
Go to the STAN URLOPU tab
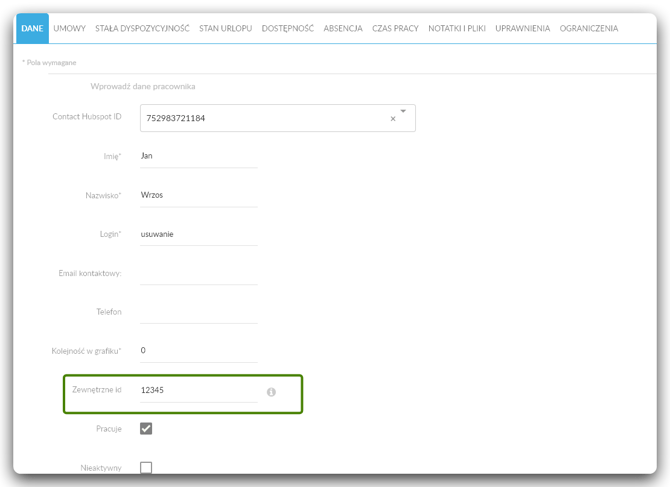(226, 28)
